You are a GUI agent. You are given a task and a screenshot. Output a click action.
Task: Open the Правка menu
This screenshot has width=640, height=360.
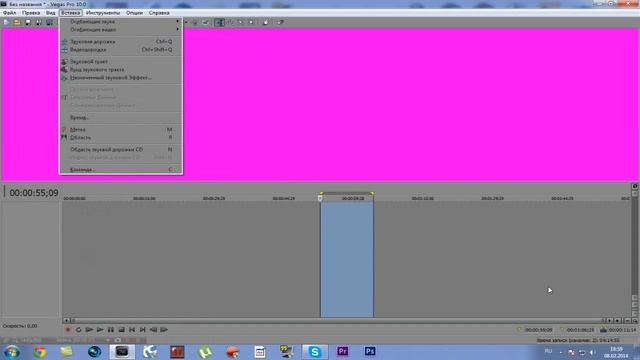[31, 13]
